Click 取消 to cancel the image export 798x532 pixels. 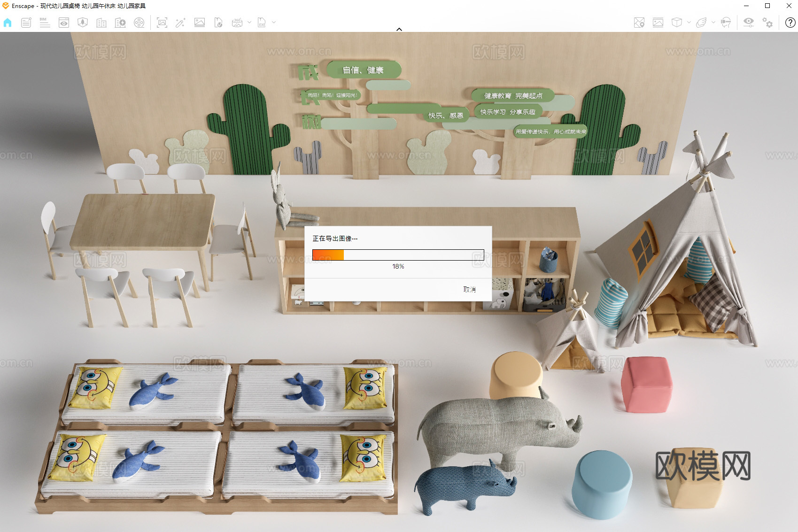[470, 289]
